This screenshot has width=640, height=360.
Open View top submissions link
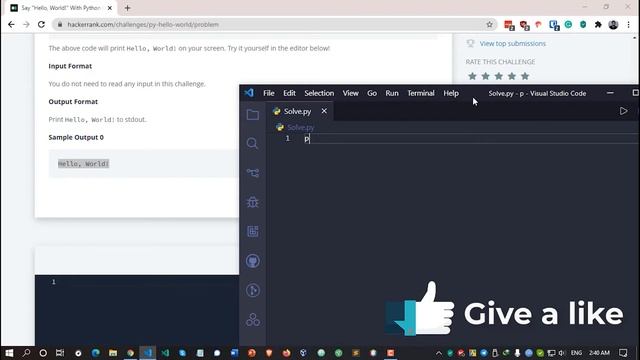tap(513, 43)
